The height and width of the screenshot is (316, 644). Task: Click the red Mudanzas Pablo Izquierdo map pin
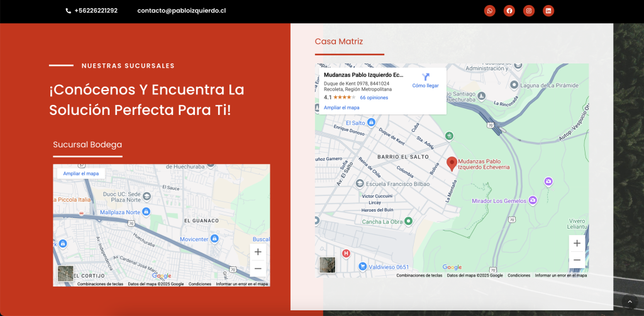tap(452, 164)
